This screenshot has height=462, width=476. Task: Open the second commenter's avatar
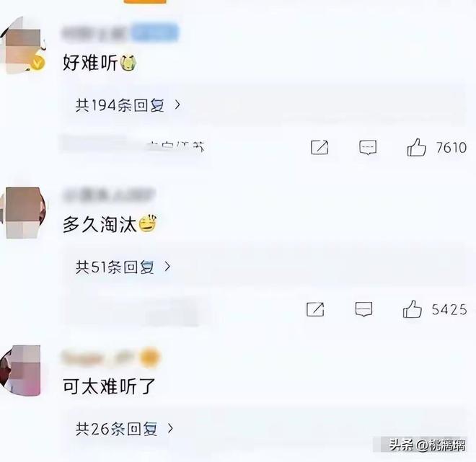pos(24,213)
